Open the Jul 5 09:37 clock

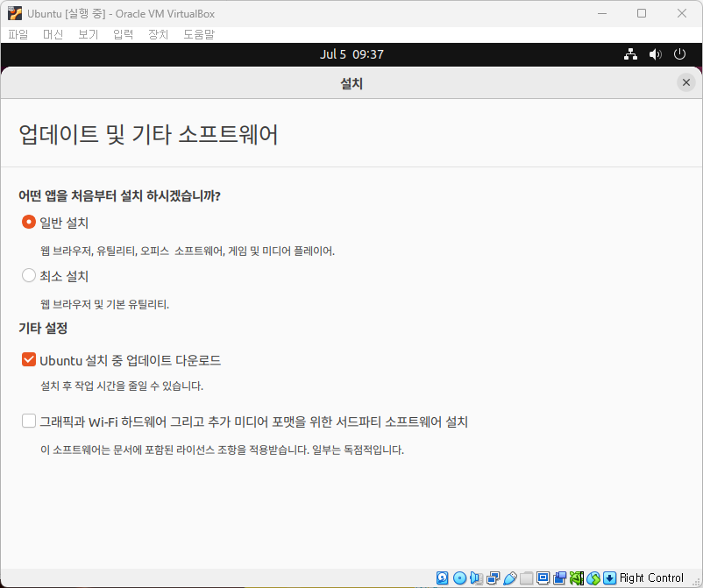click(x=351, y=54)
